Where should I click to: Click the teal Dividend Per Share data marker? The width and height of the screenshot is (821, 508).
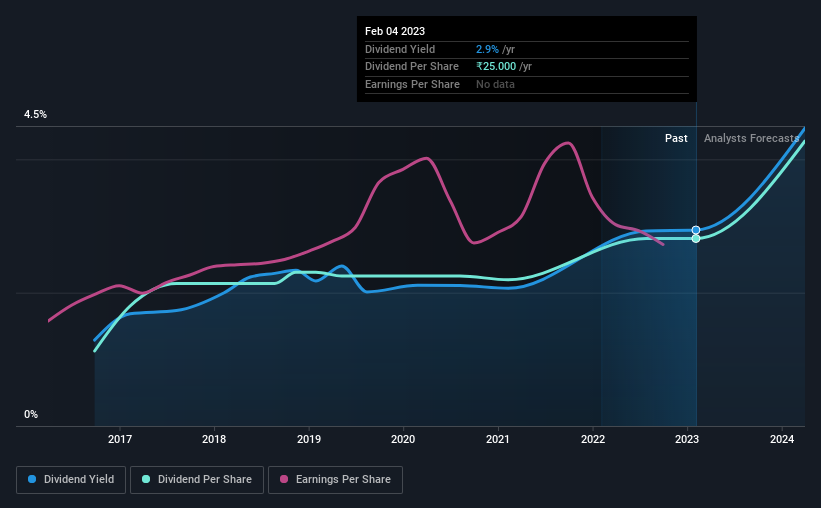(x=696, y=239)
